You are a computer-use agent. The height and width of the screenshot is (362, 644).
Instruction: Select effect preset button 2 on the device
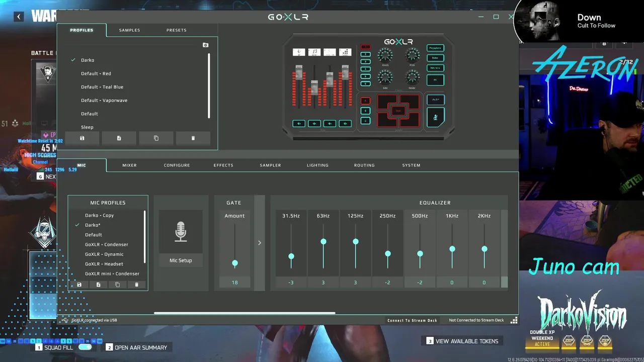point(365,54)
